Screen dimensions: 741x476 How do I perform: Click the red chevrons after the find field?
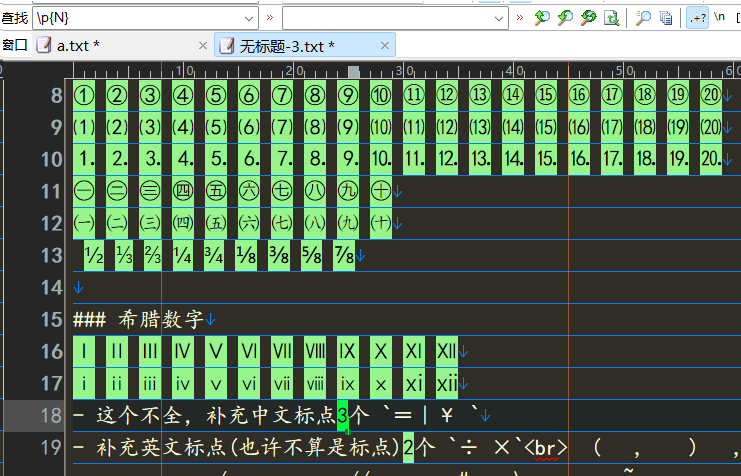[x=270, y=17]
